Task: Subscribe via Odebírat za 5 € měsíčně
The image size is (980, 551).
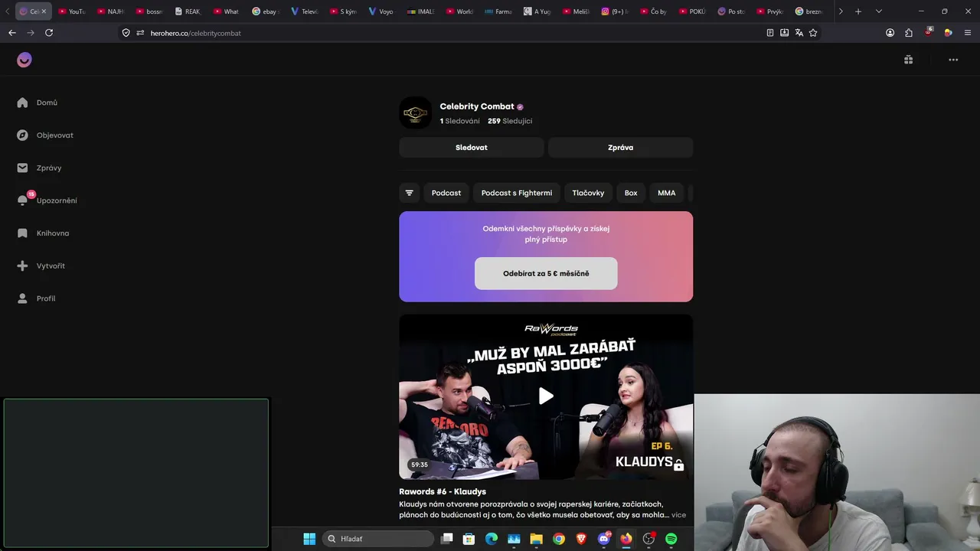Action: 546,273
